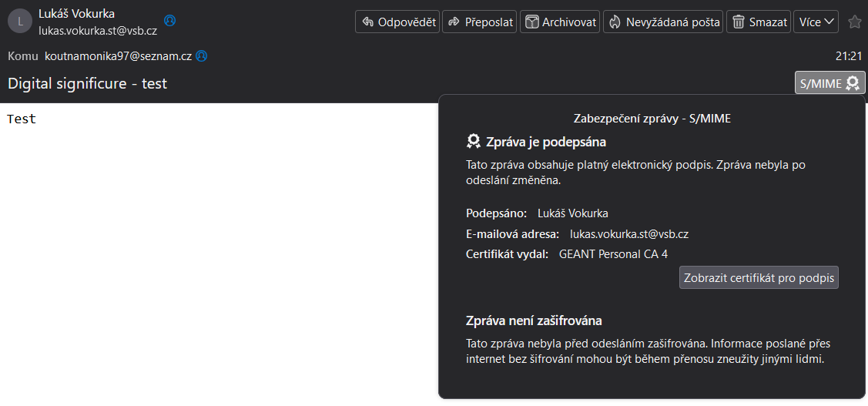Click recipient address koutnamonika97@seznam.cz

coord(119,56)
